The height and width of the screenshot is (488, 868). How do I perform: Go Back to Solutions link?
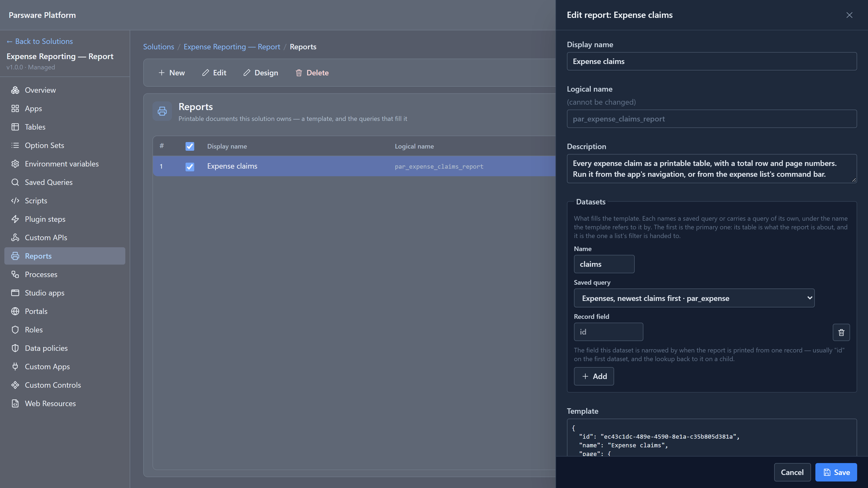(x=40, y=41)
